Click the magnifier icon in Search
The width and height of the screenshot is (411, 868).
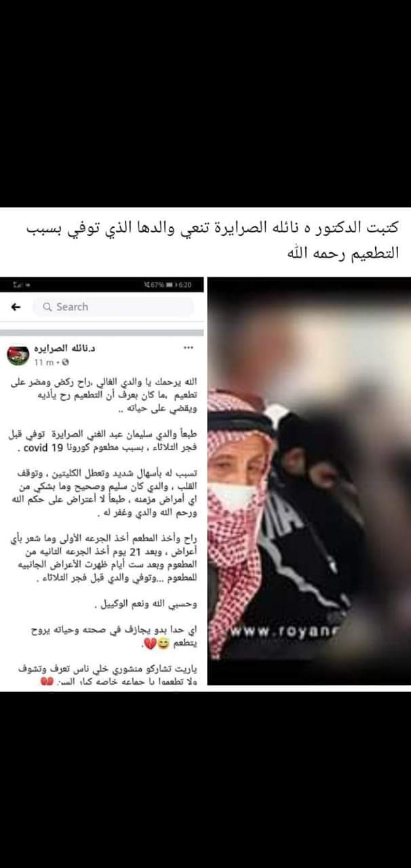click(x=47, y=307)
